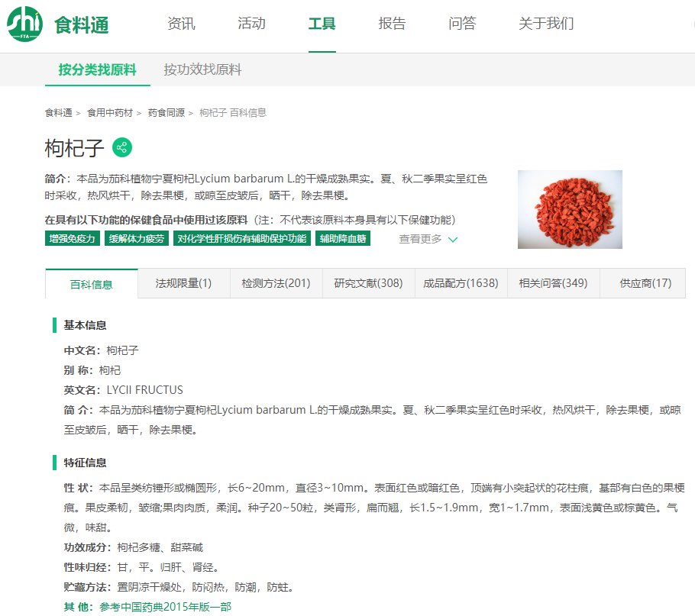
Task: Click 甘，平。归肝、肾经 text
Action: click(x=167, y=568)
